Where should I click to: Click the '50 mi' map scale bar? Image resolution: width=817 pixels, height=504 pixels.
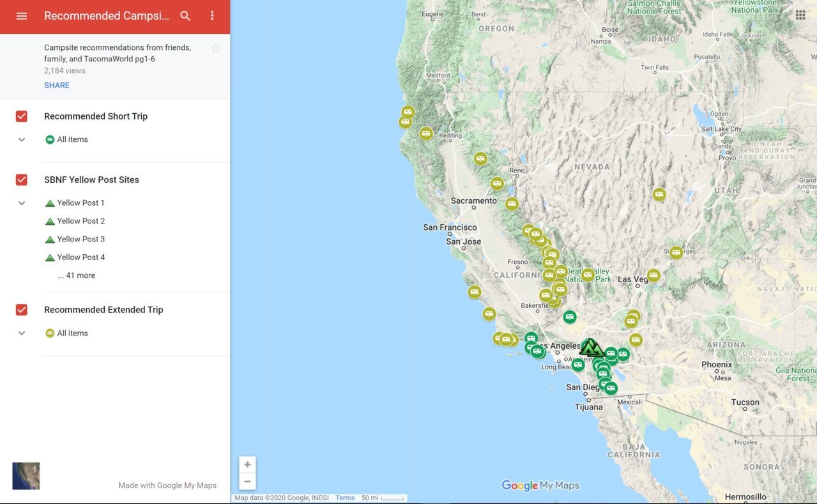pos(383,498)
